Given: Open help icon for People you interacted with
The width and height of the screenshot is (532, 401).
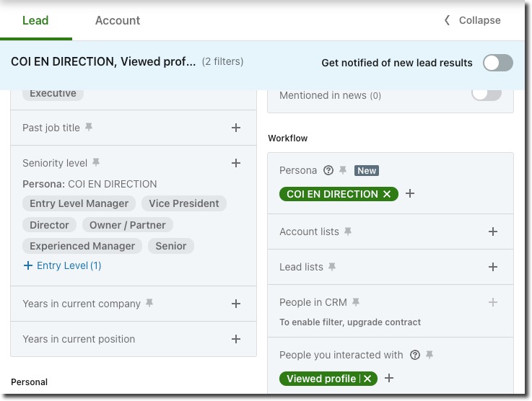Looking at the screenshot, I should pos(415,355).
